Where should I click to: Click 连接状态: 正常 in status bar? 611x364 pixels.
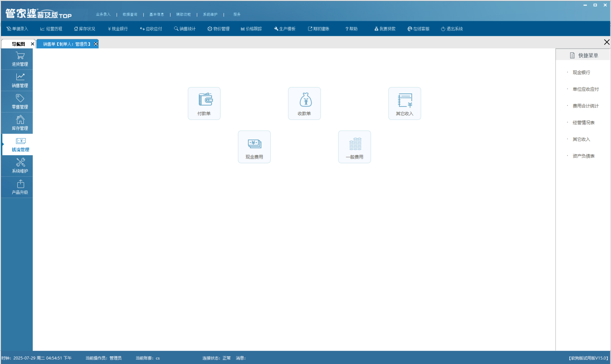pyautogui.click(x=216, y=358)
